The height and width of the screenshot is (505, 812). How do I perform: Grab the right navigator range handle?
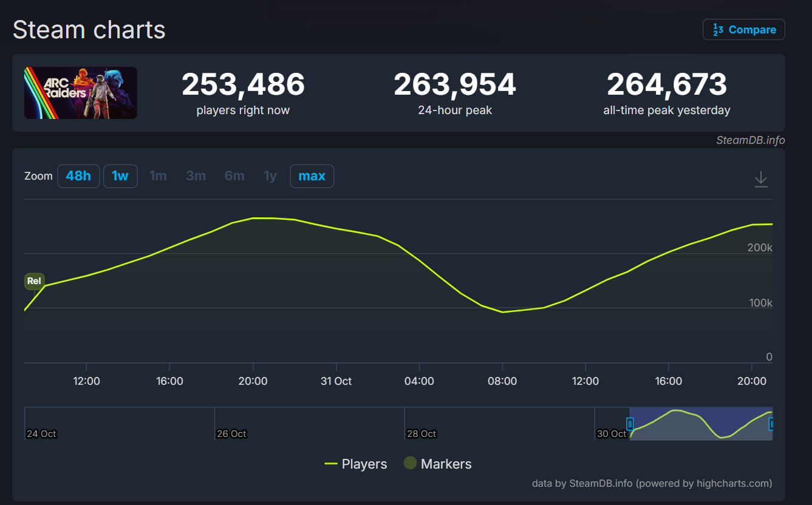tap(771, 424)
